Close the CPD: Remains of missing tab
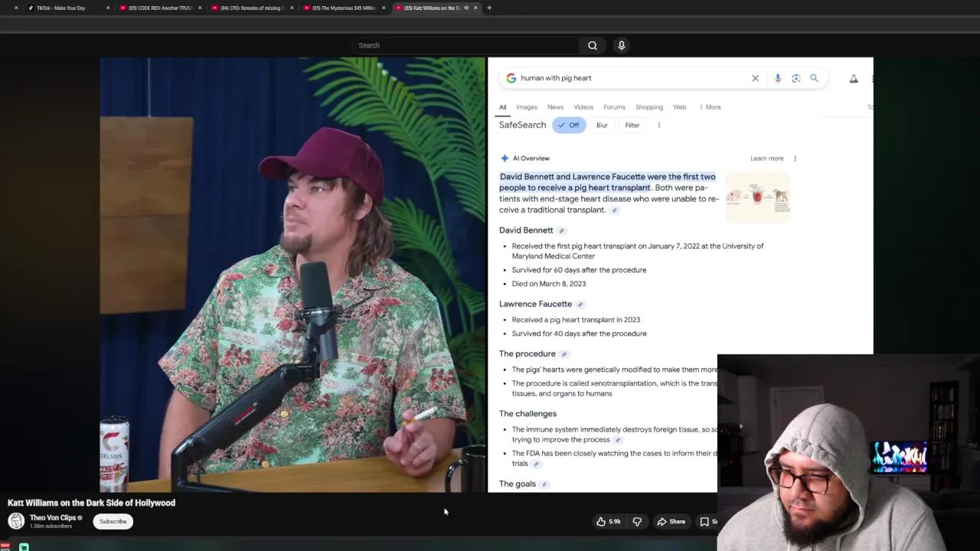 coord(292,8)
